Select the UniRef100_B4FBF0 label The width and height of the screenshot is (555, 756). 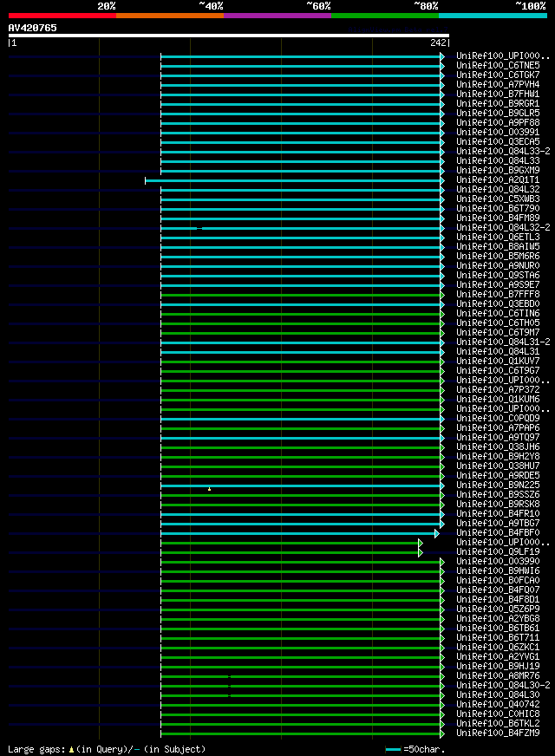tap(498, 533)
